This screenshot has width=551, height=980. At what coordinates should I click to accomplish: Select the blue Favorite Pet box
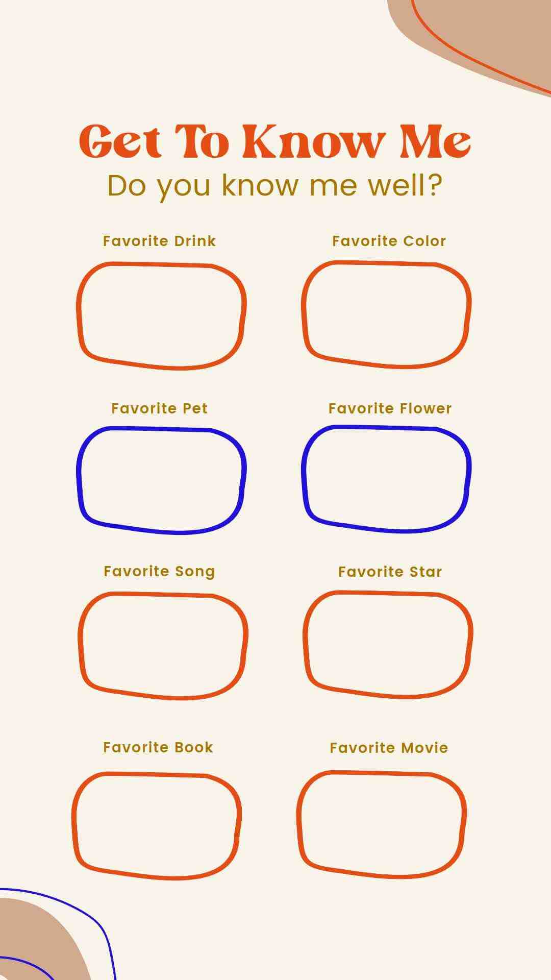tap(161, 480)
